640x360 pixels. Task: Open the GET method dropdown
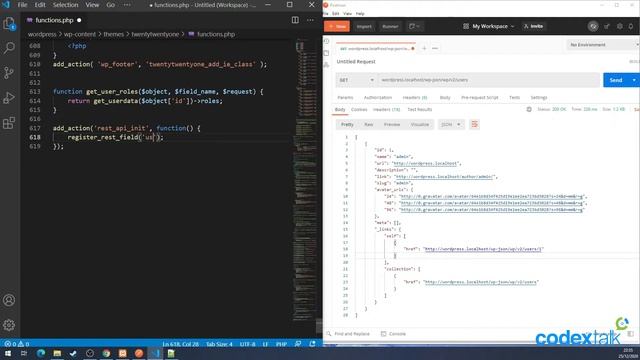(356, 80)
